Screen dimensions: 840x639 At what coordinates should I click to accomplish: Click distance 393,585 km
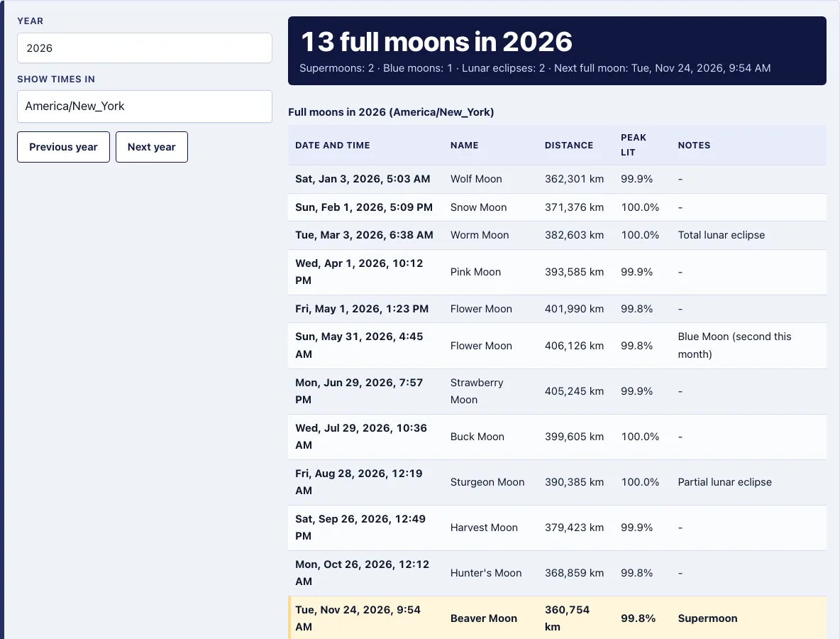(574, 272)
